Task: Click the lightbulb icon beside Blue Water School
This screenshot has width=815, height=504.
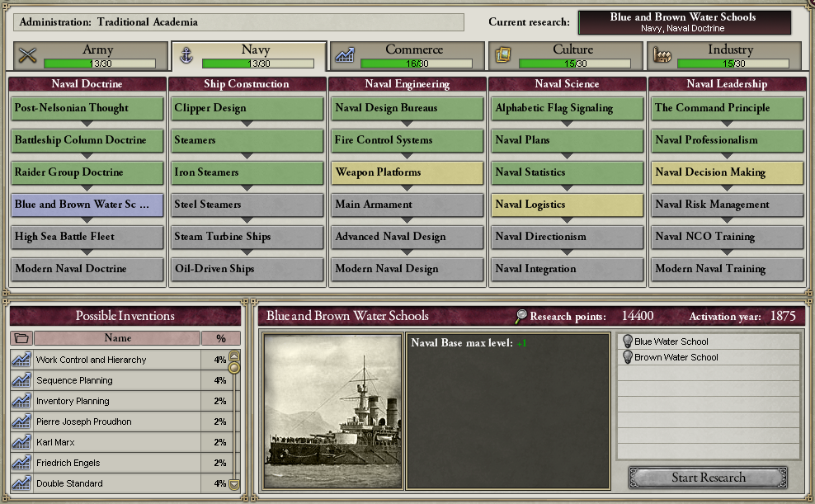Action: click(628, 341)
